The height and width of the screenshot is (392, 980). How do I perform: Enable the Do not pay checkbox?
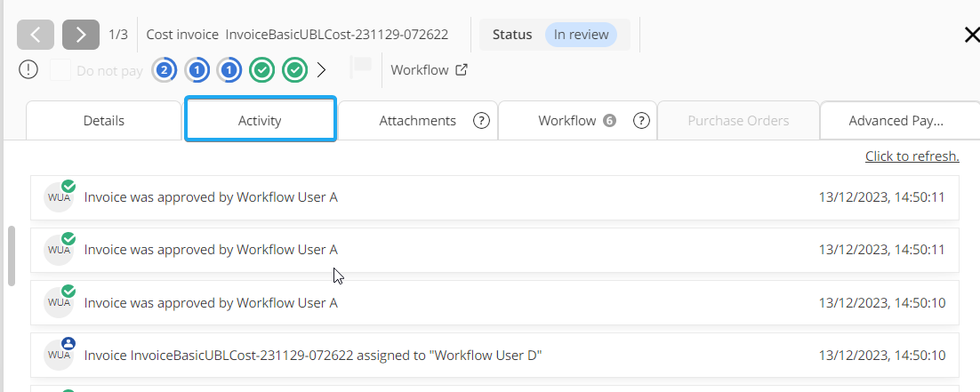[x=60, y=70]
